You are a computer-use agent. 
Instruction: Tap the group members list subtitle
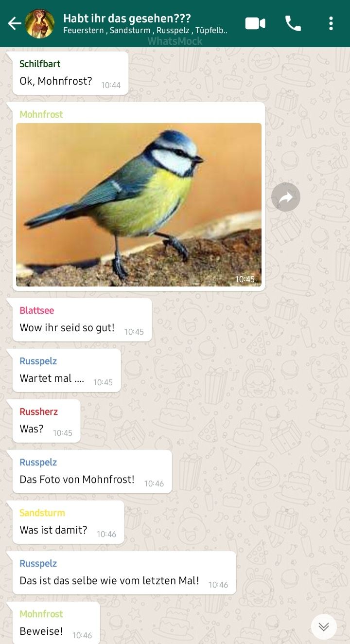(x=145, y=31)
